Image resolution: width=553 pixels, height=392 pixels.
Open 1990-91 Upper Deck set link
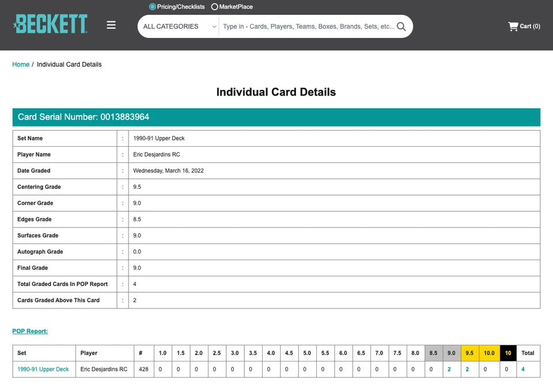43,369
